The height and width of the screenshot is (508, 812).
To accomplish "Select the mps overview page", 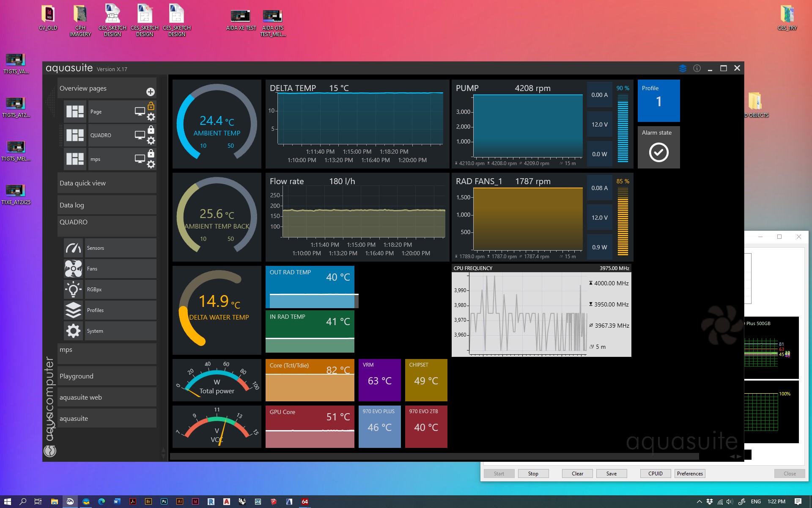I will coord(96,159).
